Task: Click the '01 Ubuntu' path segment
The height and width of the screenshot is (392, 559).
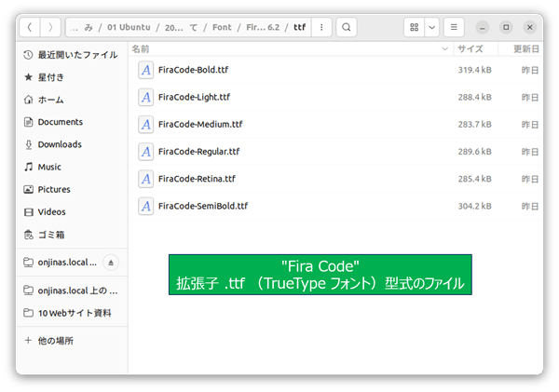Action: [x=129, y=27]
